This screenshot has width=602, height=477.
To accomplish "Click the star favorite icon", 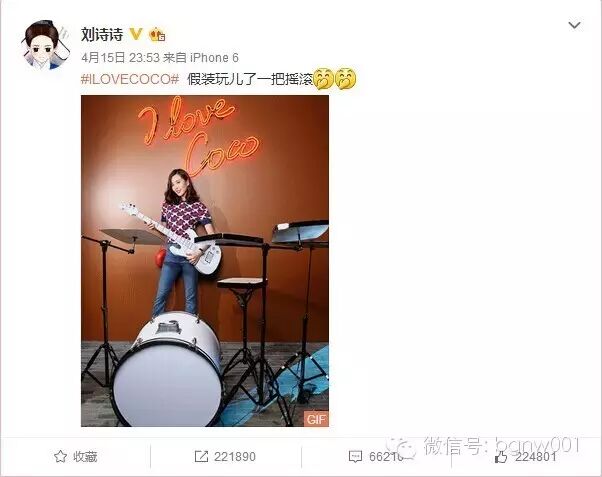I will click(60, 457).
